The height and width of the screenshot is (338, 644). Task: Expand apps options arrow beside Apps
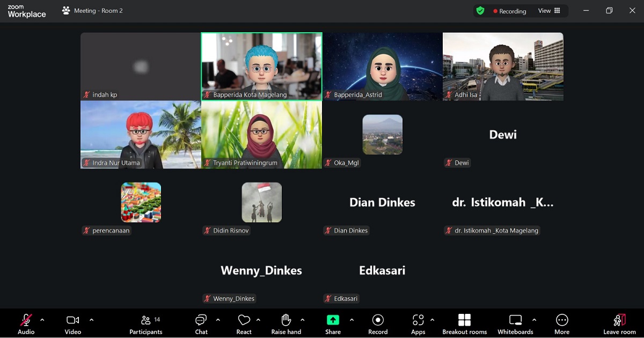coord(432,320)
